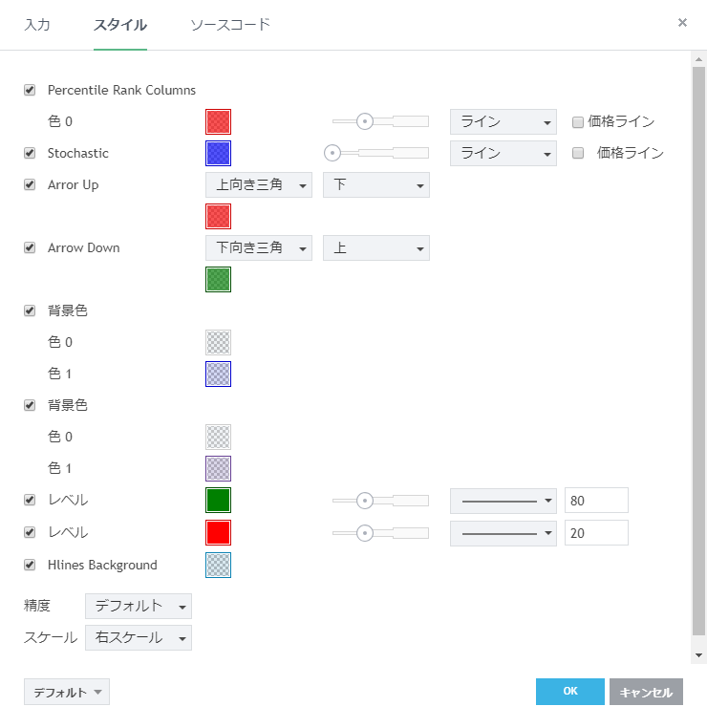Expand the Arrow Up shape dropdown 上向き三角

point(259,184)
